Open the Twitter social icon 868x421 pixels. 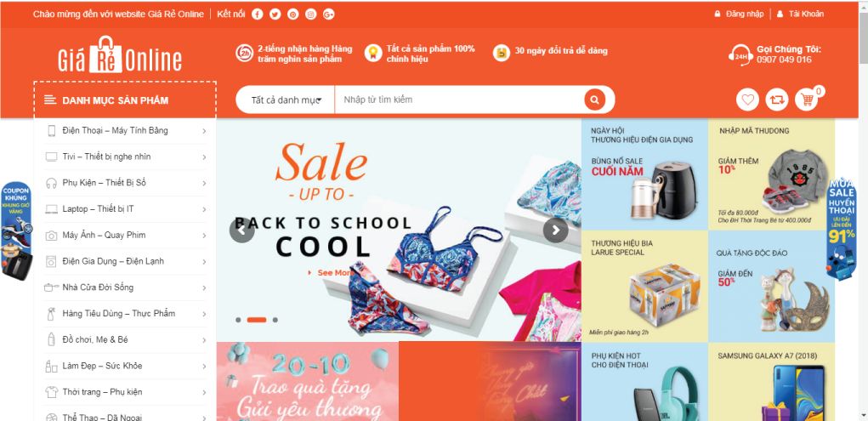click(x=275, y=14)
